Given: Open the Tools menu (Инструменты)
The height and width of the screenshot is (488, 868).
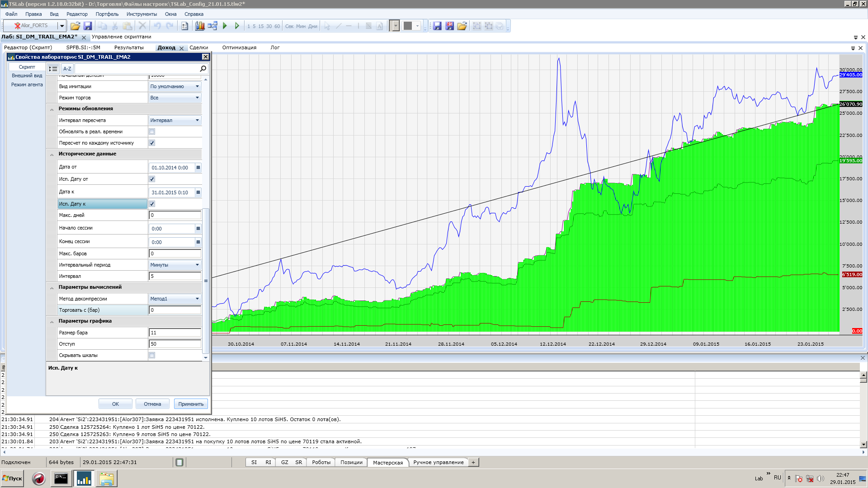Looking at the screenshot, I should (x=142, y=14).
